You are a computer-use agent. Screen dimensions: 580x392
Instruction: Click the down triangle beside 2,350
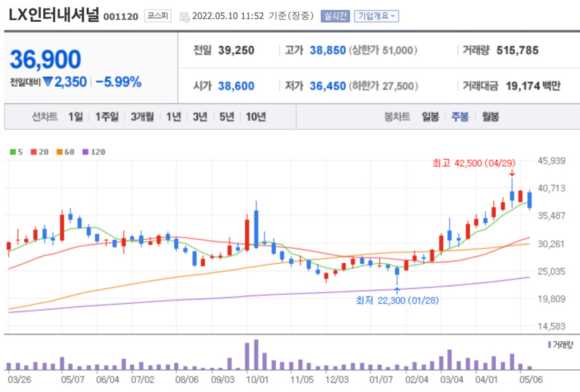pyautogui.click(x=48, y=81)
